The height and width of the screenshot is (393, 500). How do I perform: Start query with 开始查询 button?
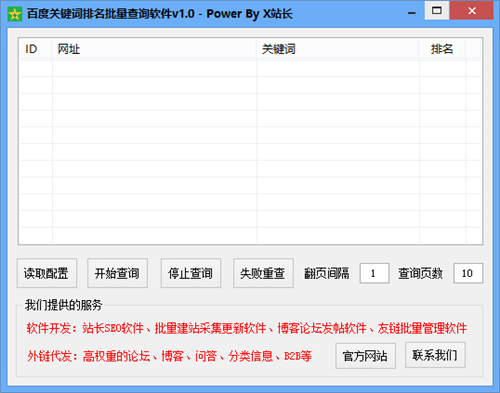click(117, 273)
